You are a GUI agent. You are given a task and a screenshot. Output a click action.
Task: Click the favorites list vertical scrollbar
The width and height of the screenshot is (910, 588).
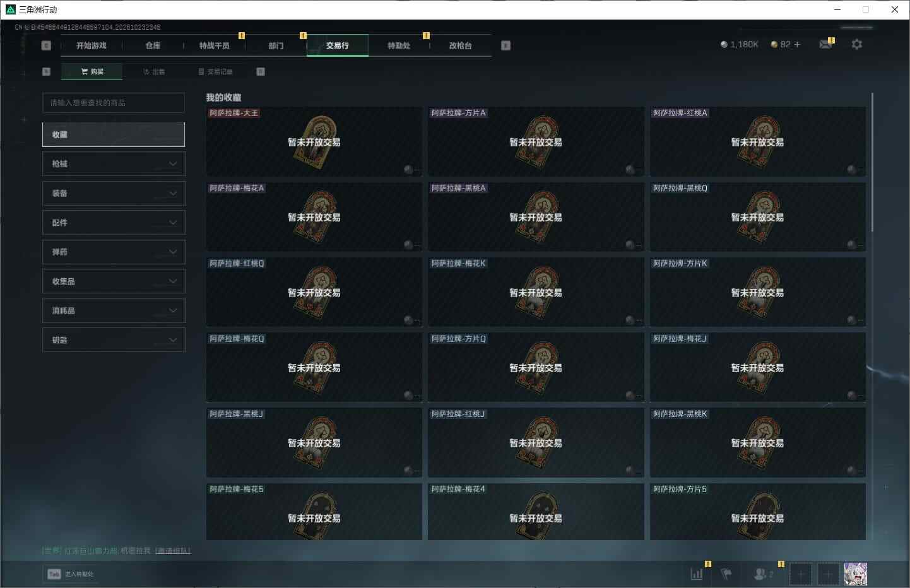pos(872,162)
